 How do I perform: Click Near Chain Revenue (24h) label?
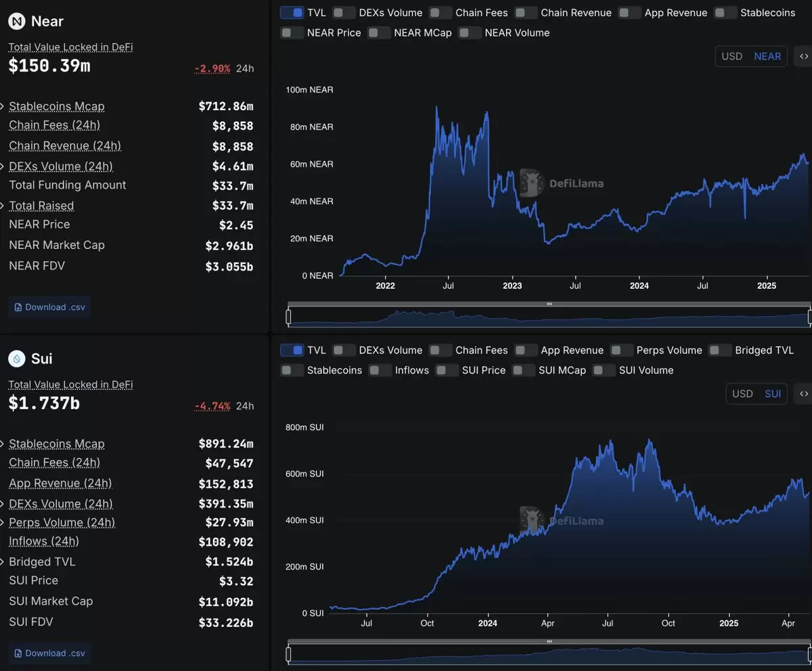65,146
